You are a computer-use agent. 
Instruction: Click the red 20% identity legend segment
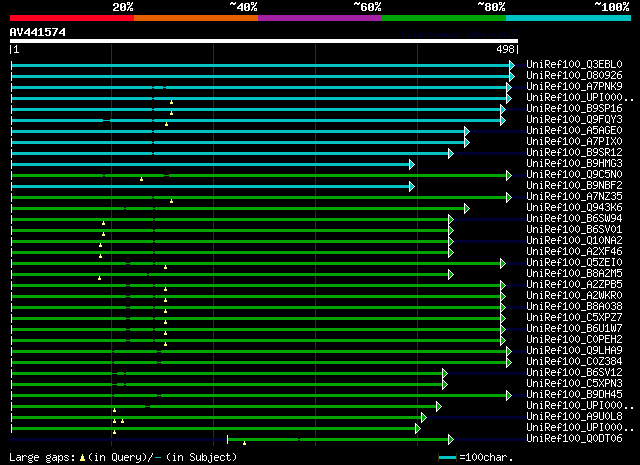click(x=72, y=18)
